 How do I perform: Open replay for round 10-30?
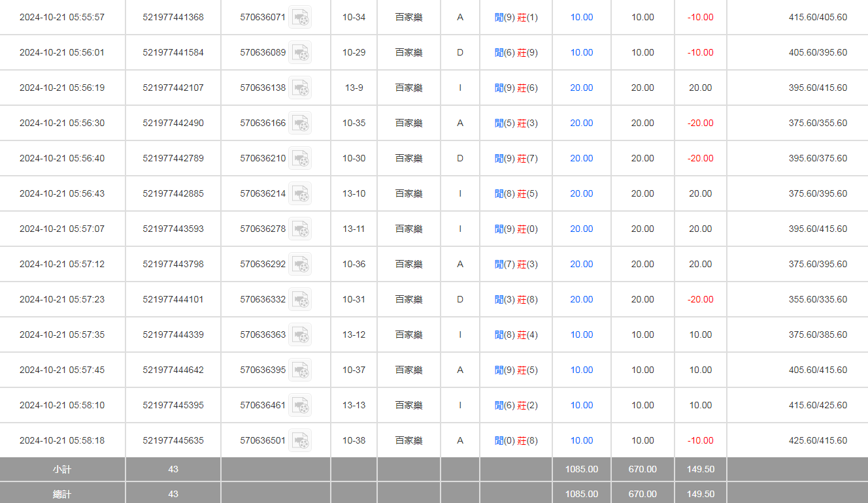point(300,158)
